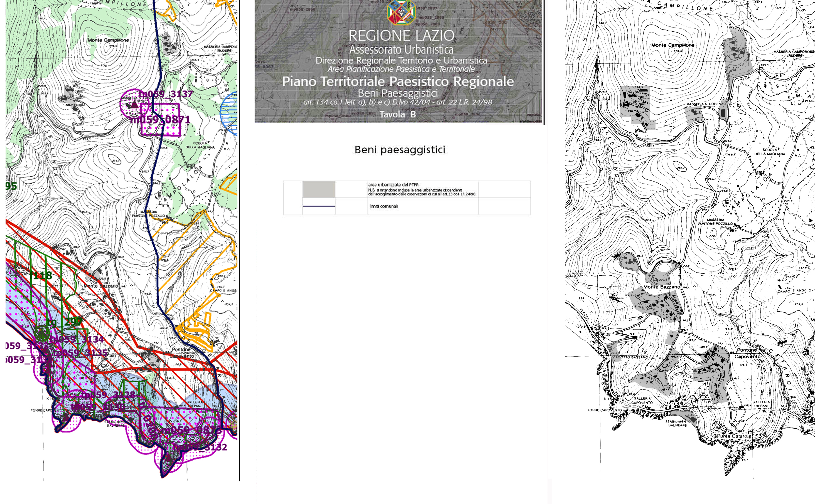This screenshot has width=815, height=504.
Task: Click 'MASSERIA PUNTONE POZZILLO' on the grayscale map
Action: coord(716,222)
